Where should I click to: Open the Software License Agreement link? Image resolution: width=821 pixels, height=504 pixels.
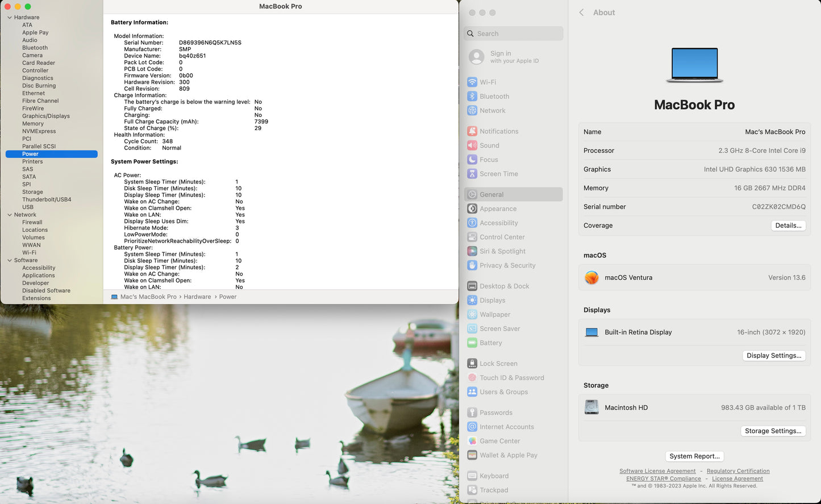pos(657,471)
